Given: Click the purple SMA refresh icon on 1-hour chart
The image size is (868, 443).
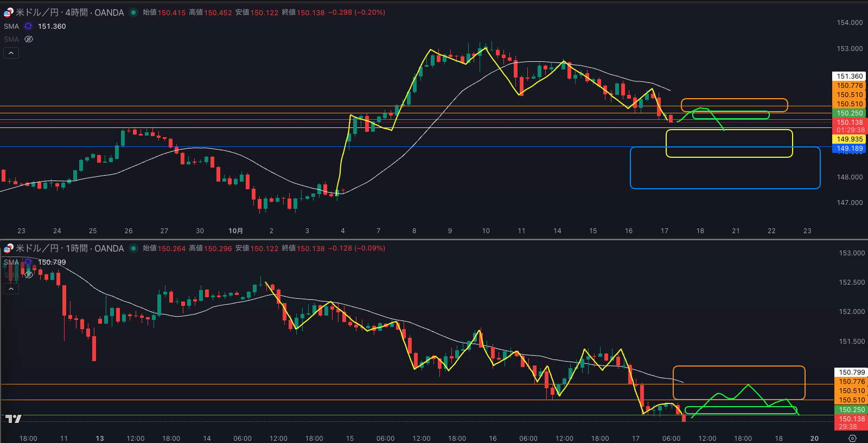Looking at the screenshot, I should (x=28, y=262).
